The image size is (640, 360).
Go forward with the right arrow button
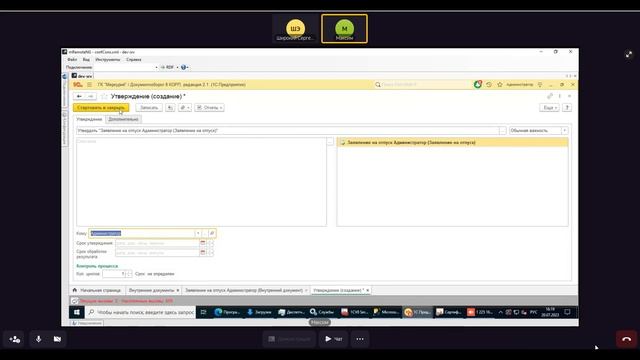(91, 96)
